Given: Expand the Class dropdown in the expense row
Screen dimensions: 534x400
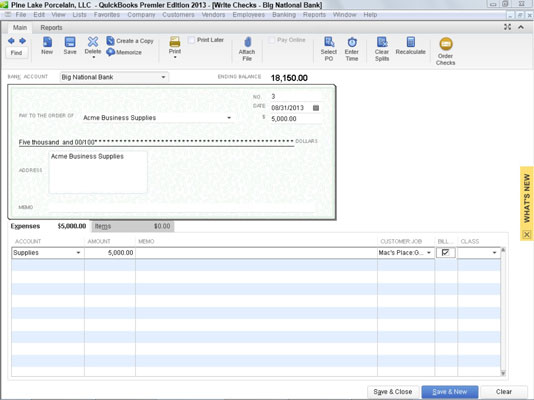Looking at the screenshot, I should [x=494, y=253].
